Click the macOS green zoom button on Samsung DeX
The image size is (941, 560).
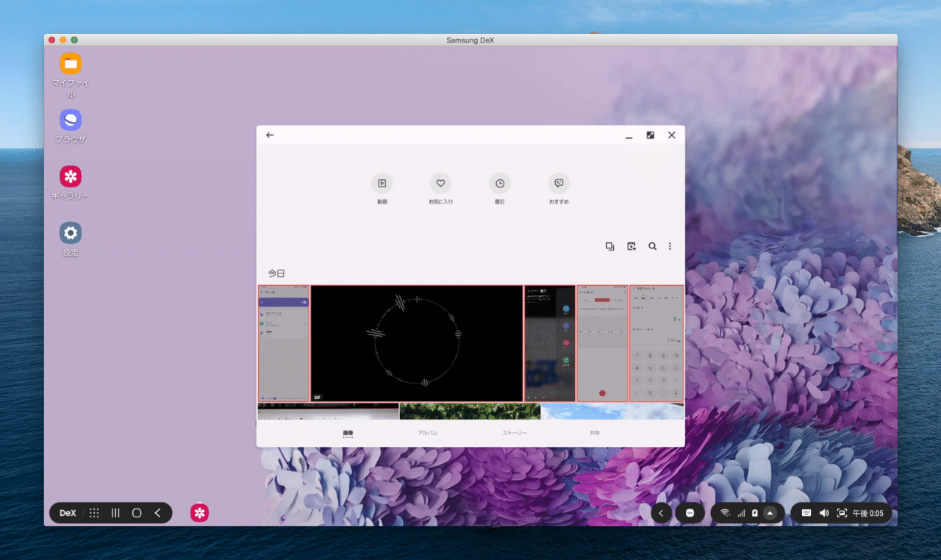coord(74,40)
